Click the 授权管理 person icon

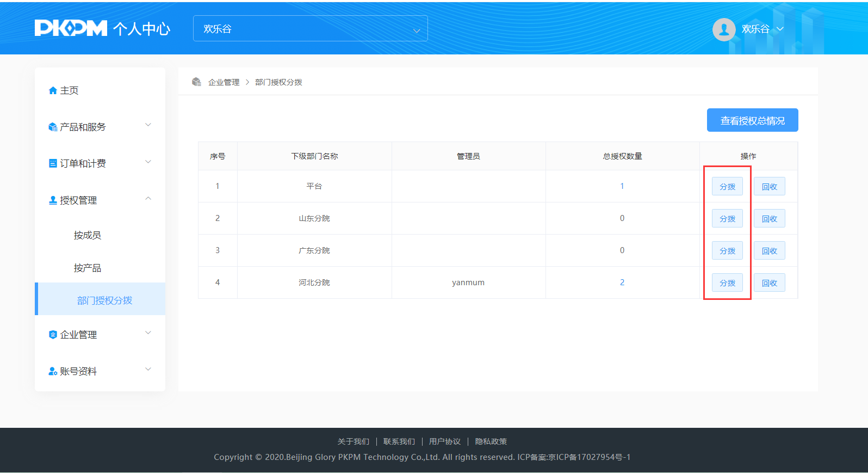click(x=53, y=200)
